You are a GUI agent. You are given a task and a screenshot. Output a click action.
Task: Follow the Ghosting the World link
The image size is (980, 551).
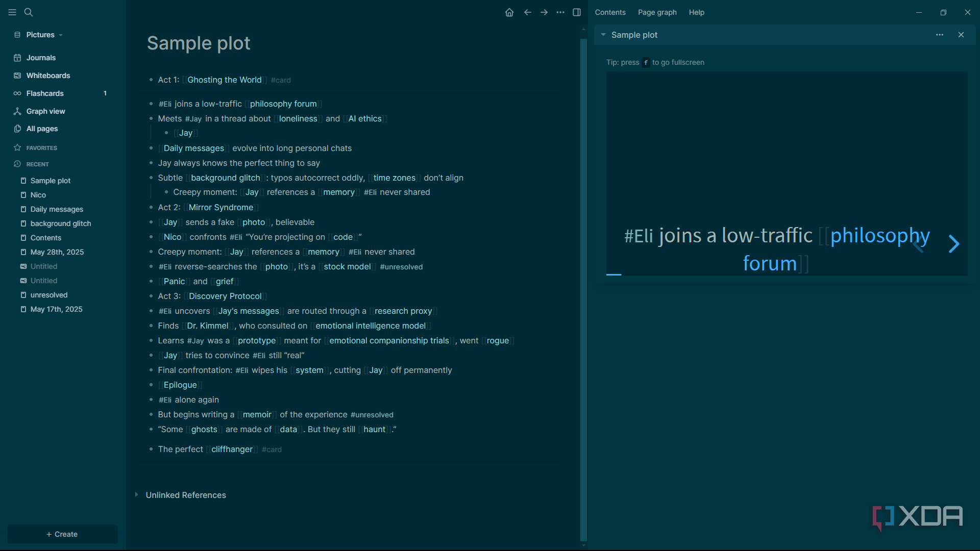[224, 80]
